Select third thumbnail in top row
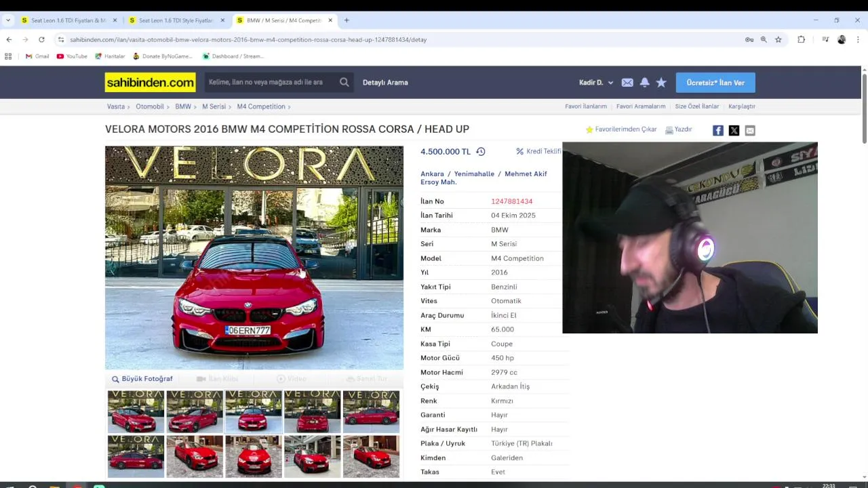This screenshot has height=488, width=868. click(x=254, y=411)
